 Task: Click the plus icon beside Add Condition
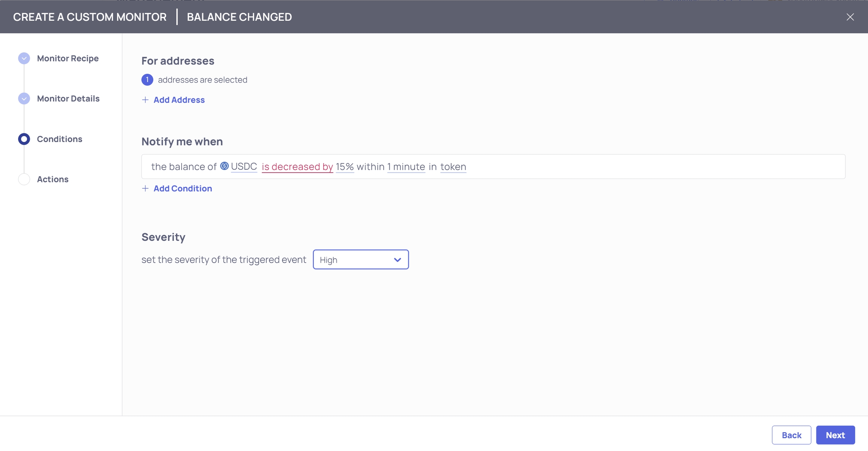(x=145, y=188)
